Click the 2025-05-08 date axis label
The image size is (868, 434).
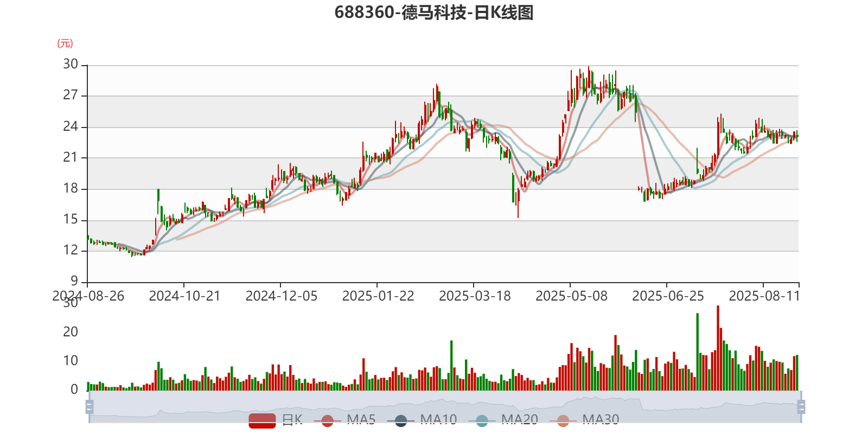click(x=571, y=296)
